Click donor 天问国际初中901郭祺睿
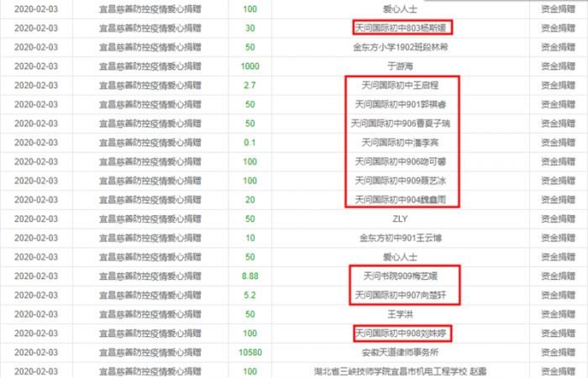 400,104
